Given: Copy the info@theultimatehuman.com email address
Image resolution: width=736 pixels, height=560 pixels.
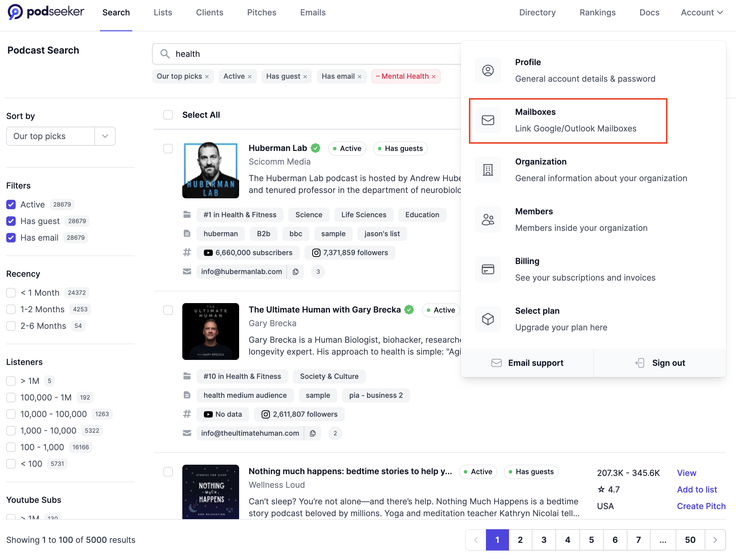Looking at the screenshot, I should pyautogui.click(x=313, y=433).
